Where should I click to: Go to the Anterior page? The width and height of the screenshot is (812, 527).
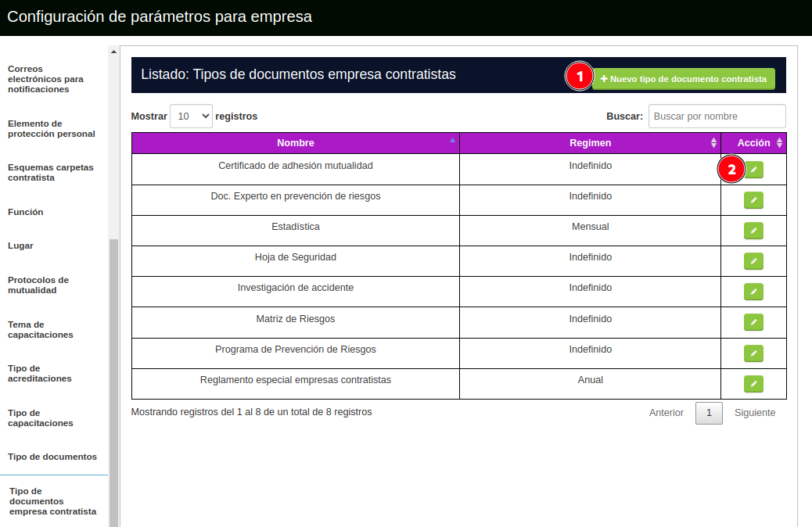666,413
